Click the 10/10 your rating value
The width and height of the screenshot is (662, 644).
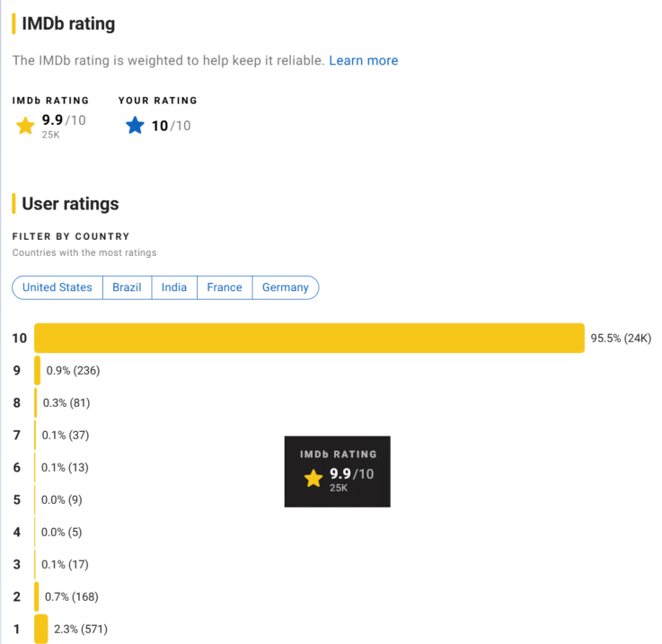(x=171, y=126)
